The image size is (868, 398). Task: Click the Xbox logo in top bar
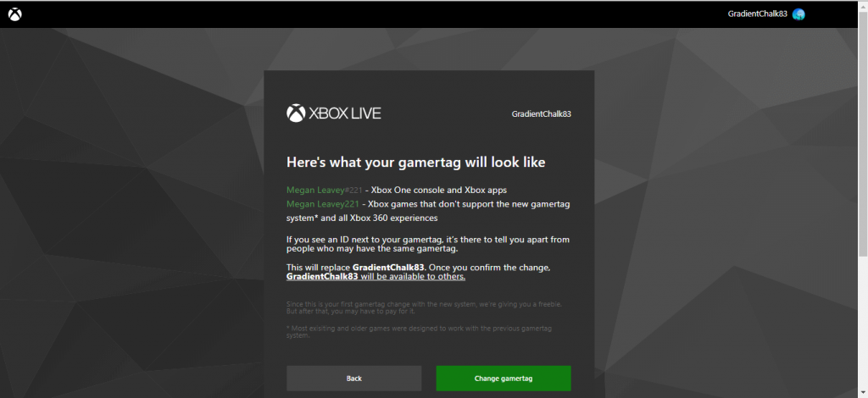15,14
